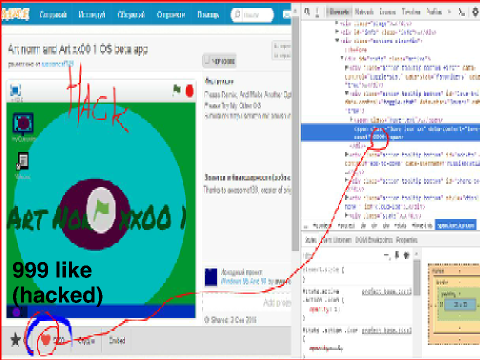Open the fifth item in the Scratch navigation bar

tap(208, 15)
